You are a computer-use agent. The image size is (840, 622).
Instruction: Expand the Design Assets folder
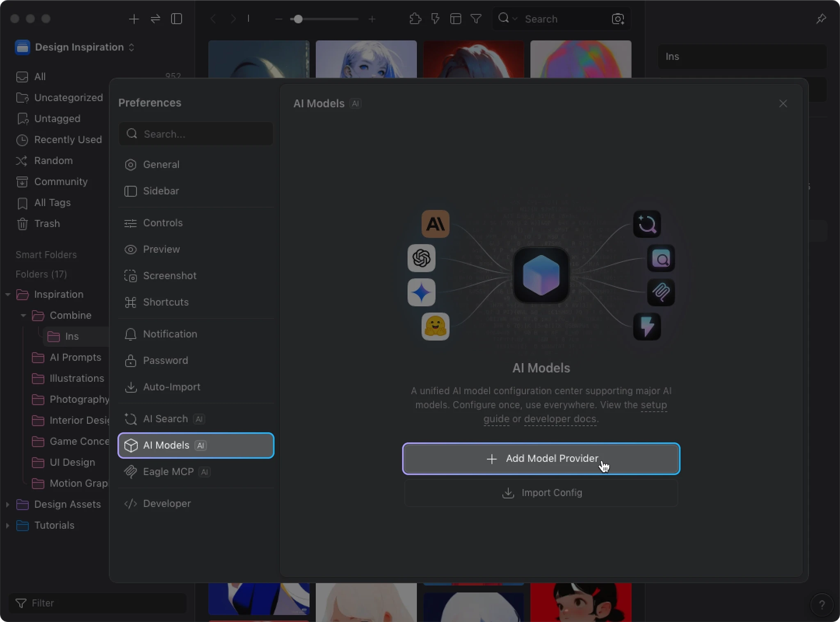pyautogui.click(x=8, y=504)
